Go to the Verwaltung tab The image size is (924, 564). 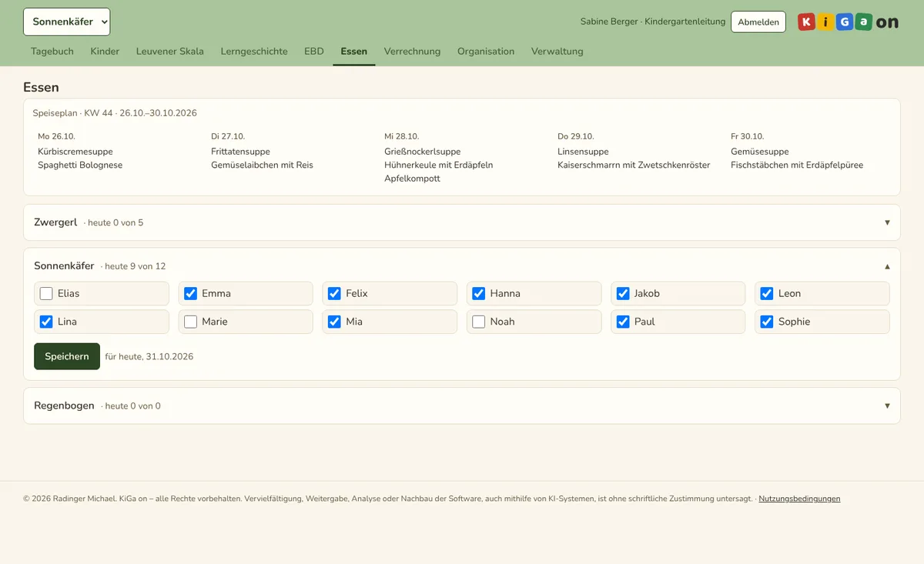click(x=557, y=52)
